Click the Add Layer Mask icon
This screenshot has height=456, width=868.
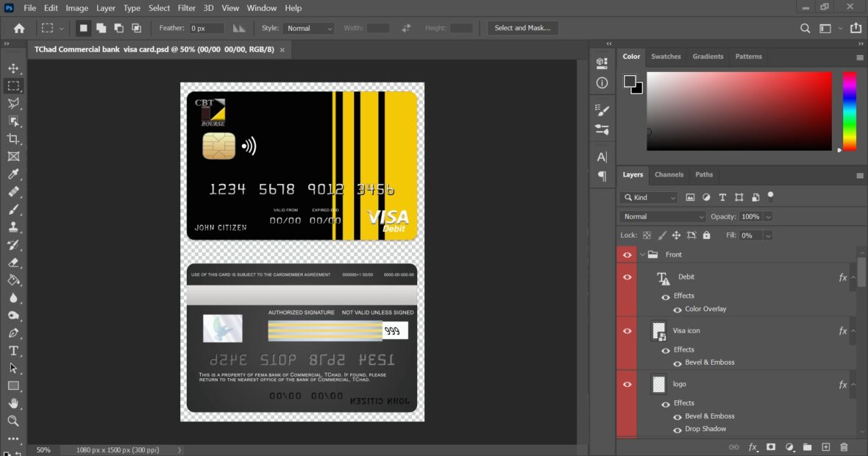771,446
